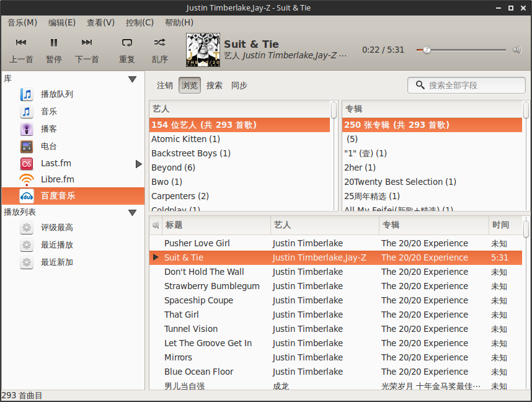Viewport: 532px width, 402px height.
Task: Select Bwo (1) artist
Action: pyautogui.click(x=239, y=182)
